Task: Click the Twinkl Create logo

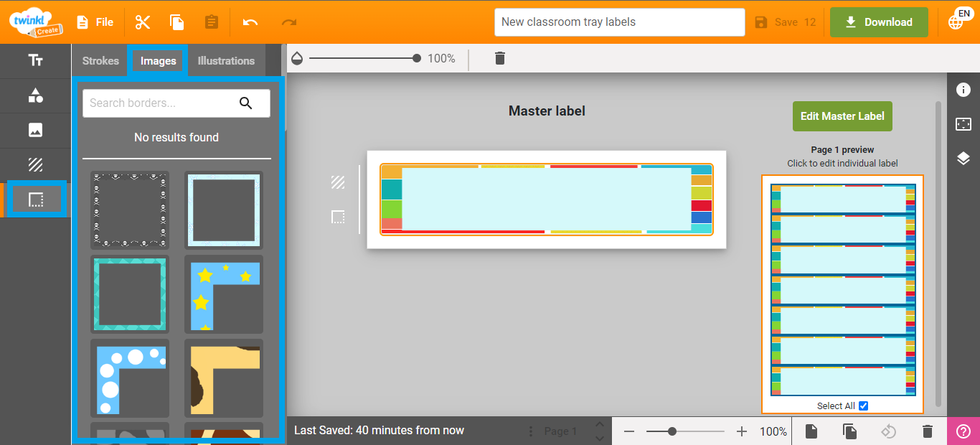Action: click(36, 22)
